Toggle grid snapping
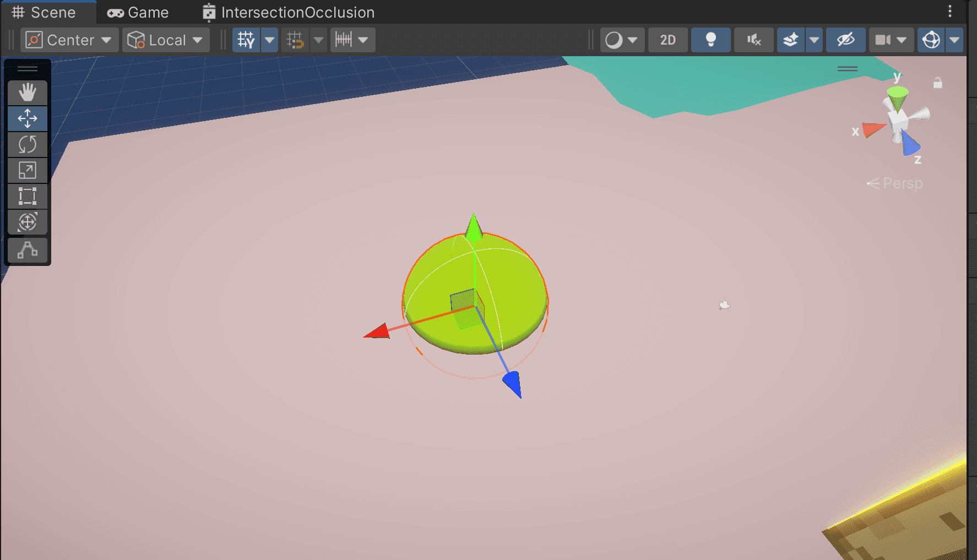Viewport: 977px width, 560px height. (x=295, y=40)
